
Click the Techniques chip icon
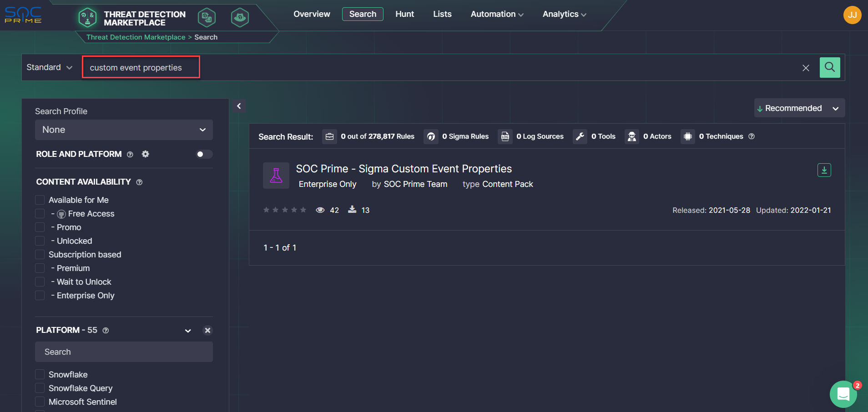[688, 136]
